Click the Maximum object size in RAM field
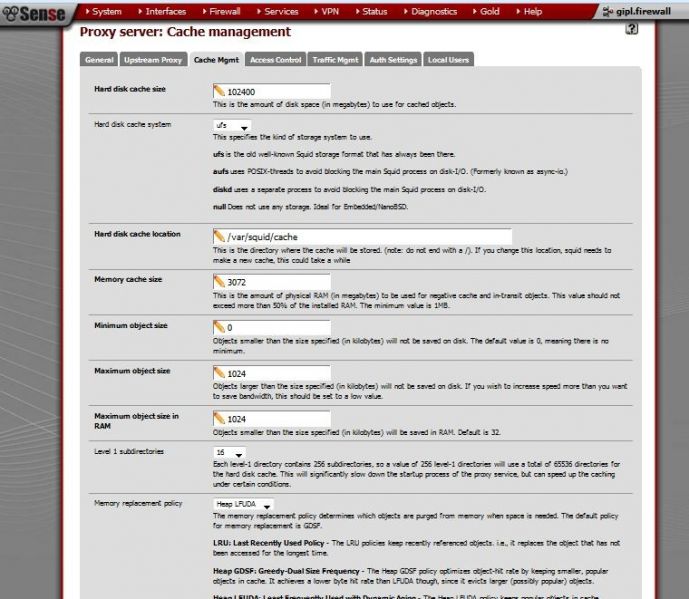 [272, 419]
